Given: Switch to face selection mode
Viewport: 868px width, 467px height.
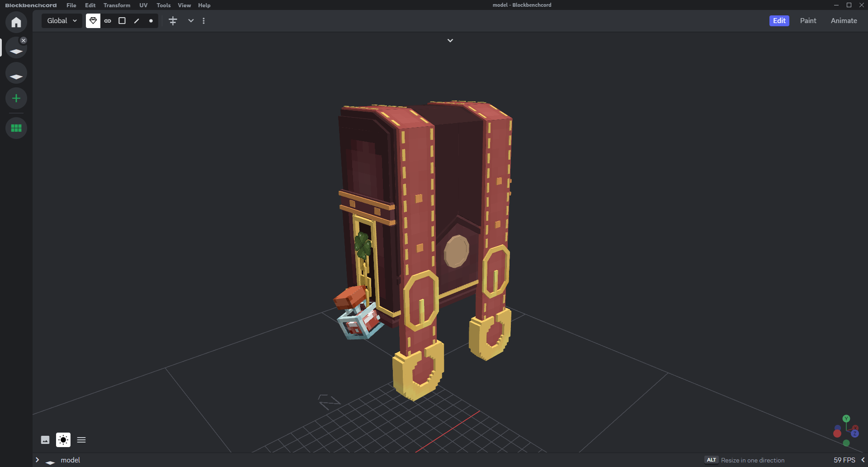Looking at the screenshot, I should click(x=122, y=21).
